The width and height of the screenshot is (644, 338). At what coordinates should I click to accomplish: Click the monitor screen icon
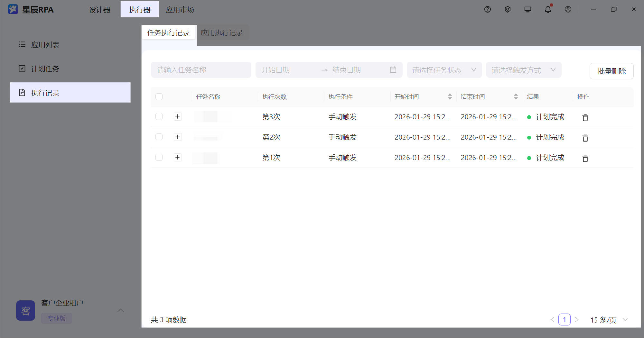528,9
